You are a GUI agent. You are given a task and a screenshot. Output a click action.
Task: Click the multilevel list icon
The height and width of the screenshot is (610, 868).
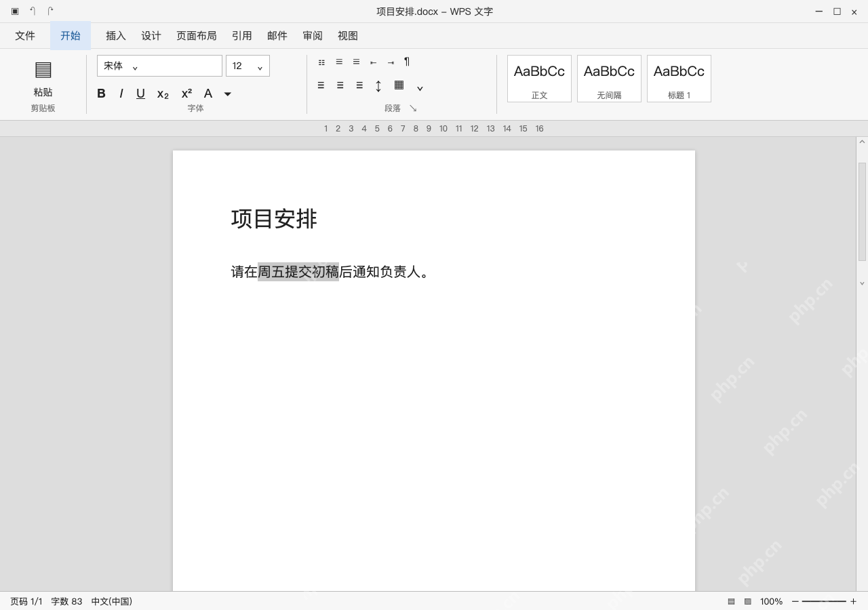point(356,62)
